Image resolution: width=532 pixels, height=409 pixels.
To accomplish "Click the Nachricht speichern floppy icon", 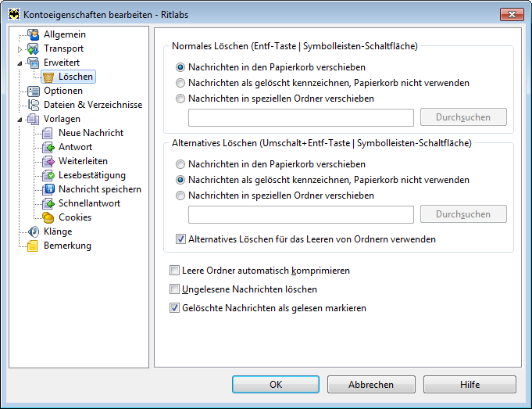I will click(x=48, y=189).
